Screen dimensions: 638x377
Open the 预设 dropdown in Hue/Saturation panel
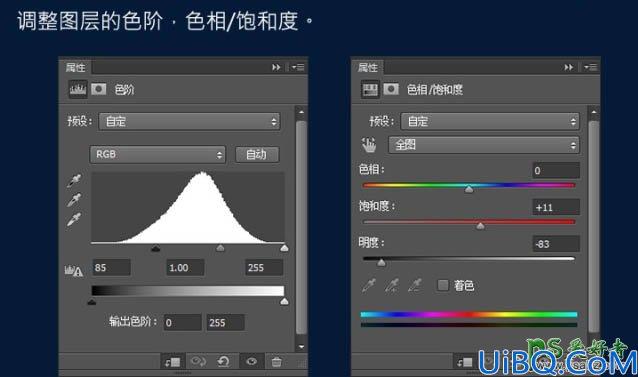pos(490,122)
